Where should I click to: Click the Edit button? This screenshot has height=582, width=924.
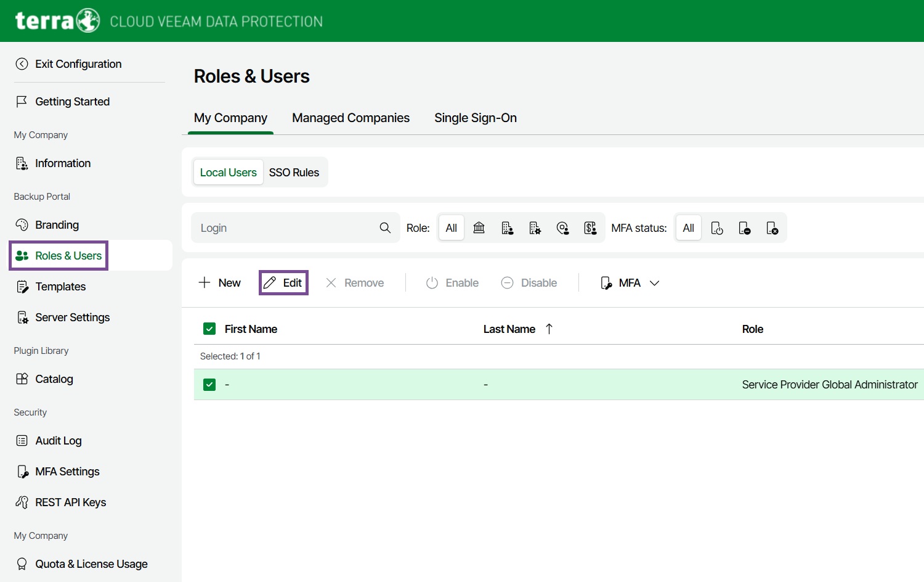tap(283, 283)
